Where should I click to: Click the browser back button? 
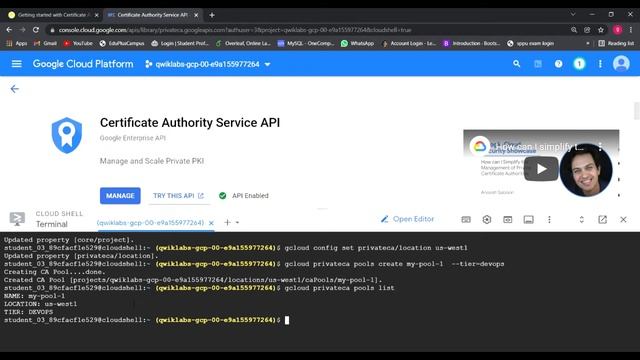9,30
